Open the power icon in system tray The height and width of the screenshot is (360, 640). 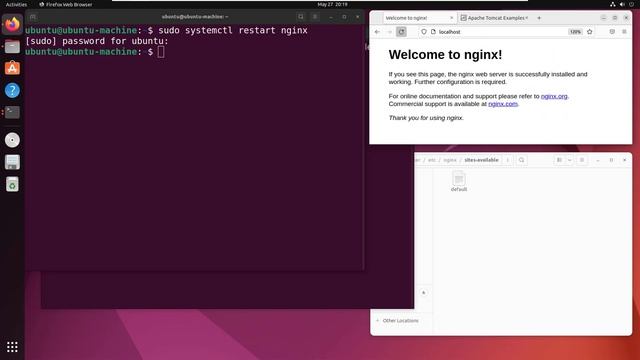[x=631, y=4]
